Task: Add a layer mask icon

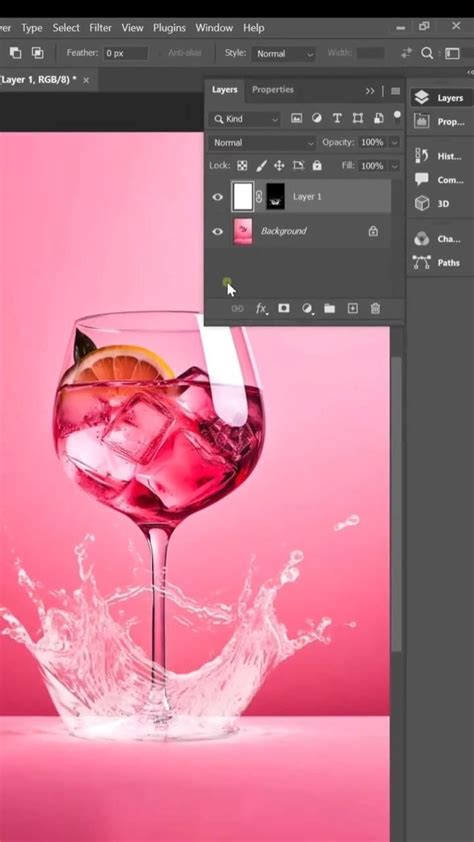Action: click(x=283, y=308)
